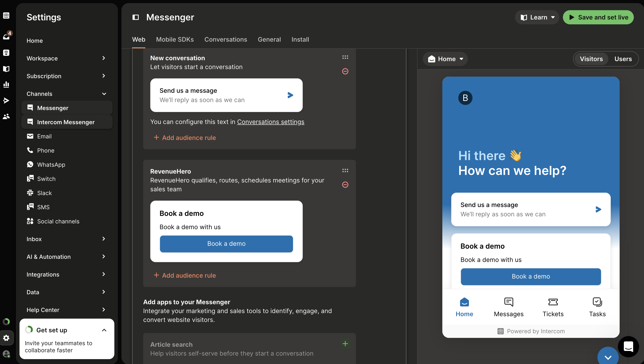
Task: Open the Conversations settings link
Action: (270, 122)
